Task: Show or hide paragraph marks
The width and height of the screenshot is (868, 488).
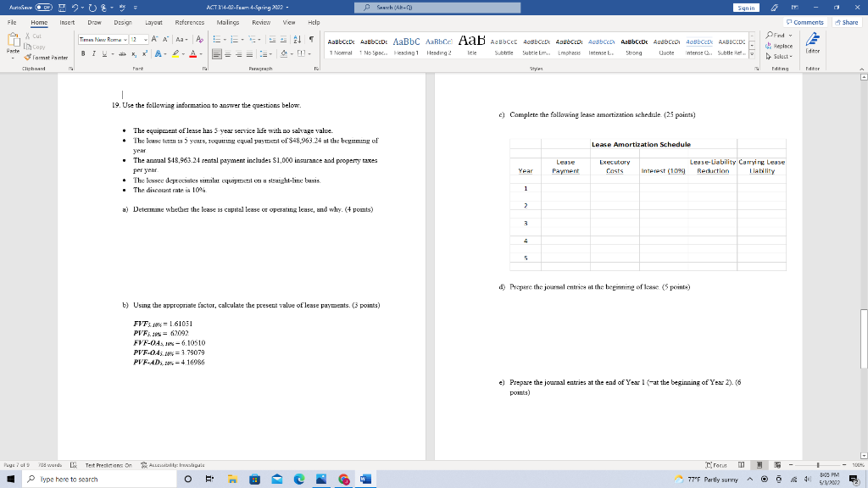Action: tap(312, 39)
